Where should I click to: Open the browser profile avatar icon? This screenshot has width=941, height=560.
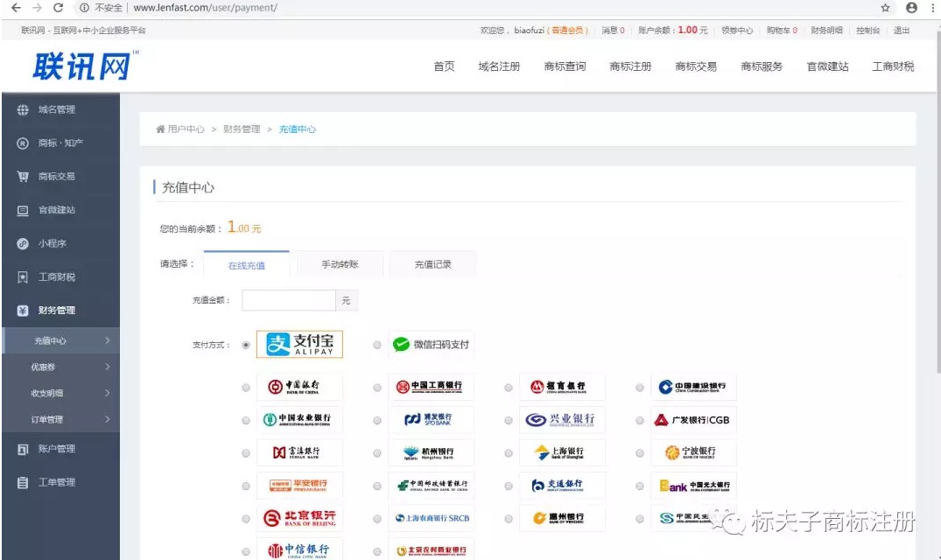[x=911, y=8]
